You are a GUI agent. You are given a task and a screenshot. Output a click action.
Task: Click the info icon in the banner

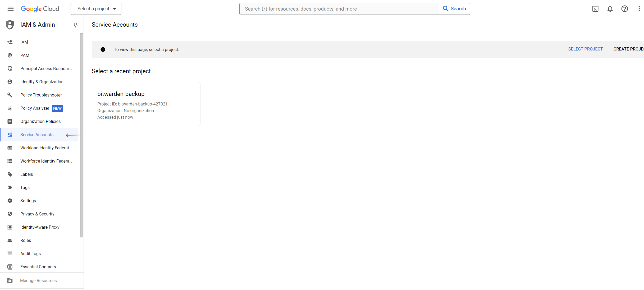click(x=103, y=49)
